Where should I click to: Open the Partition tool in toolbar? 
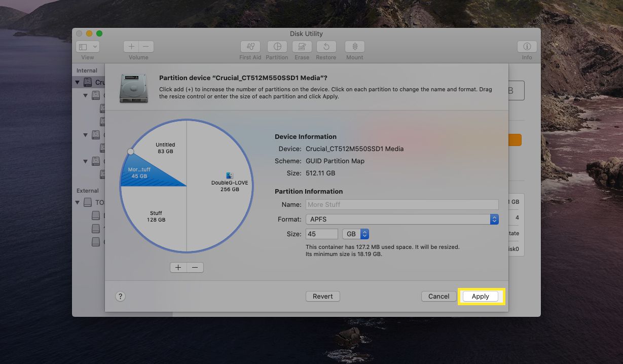(x=277, y=47)
